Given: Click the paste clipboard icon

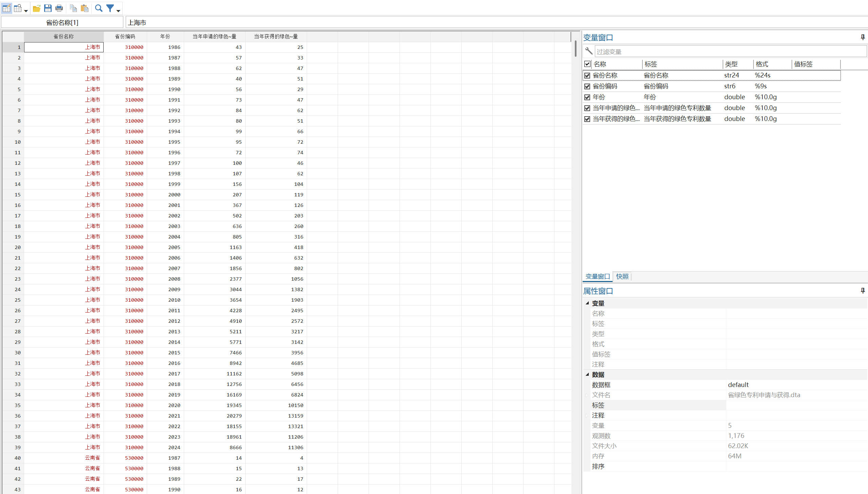Looking at the screenshot, I should pyautogui.click(x=85, y=8).
